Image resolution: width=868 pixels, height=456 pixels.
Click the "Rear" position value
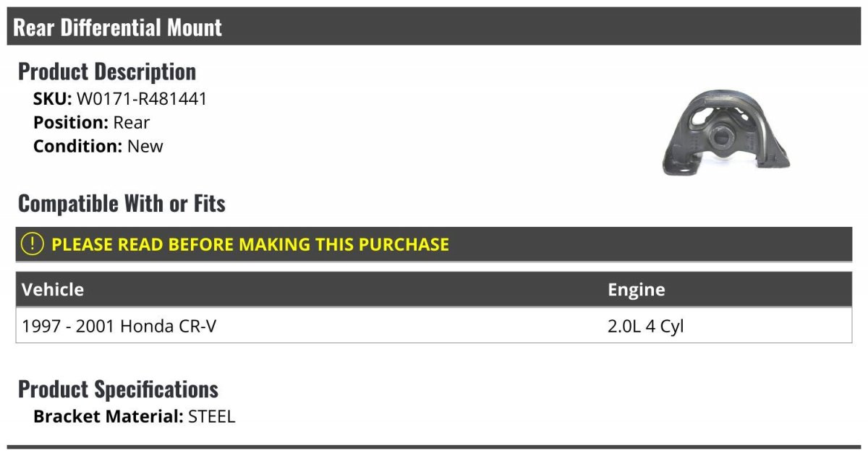click(x=132, y=122)
